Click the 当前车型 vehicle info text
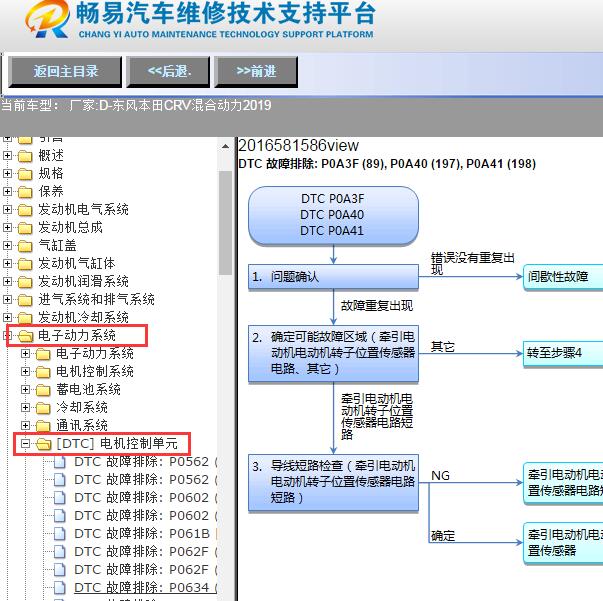 coord(137,106)
